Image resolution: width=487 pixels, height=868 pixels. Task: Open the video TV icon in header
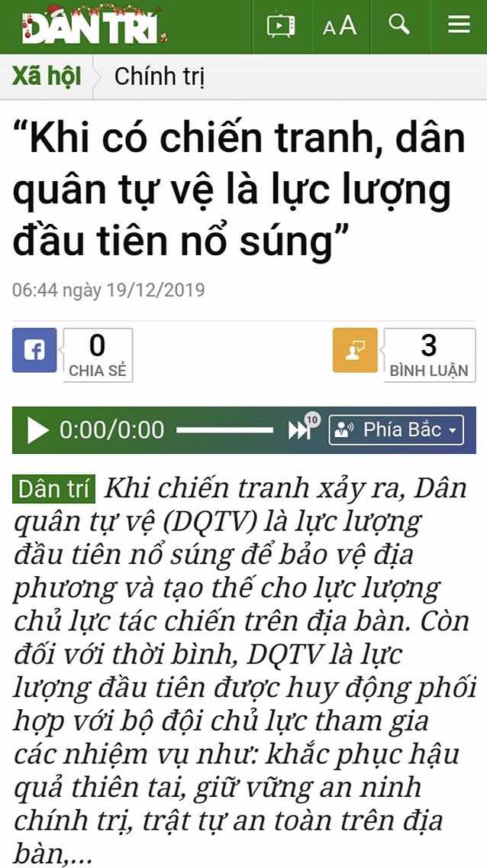[281, 26]
